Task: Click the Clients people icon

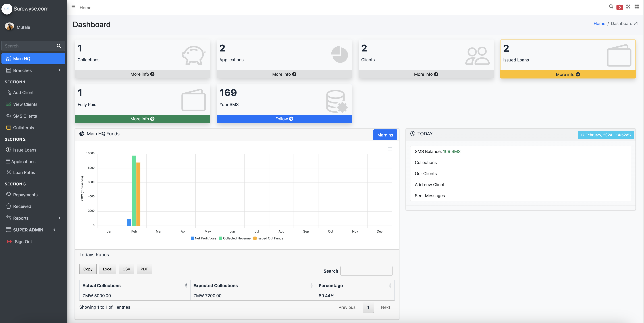Action: (477, 56)
